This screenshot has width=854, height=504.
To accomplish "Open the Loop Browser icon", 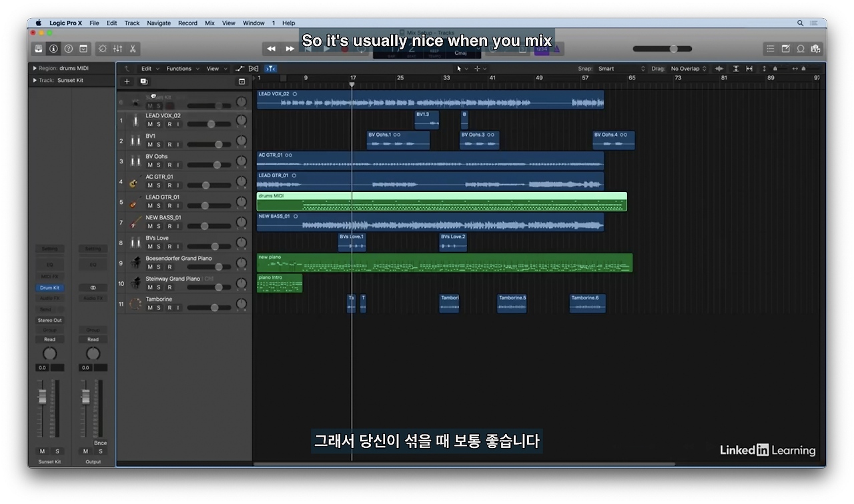I will [x=801, y=49].
